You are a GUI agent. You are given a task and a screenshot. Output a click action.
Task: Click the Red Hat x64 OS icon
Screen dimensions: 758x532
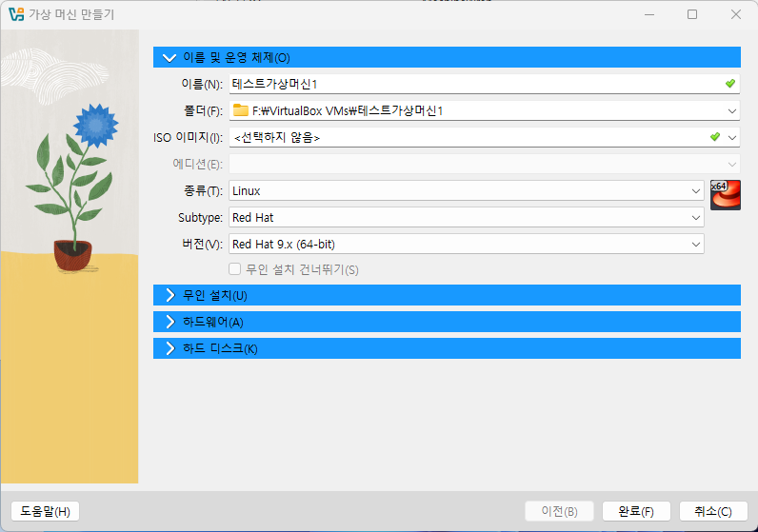pos(725,195)
